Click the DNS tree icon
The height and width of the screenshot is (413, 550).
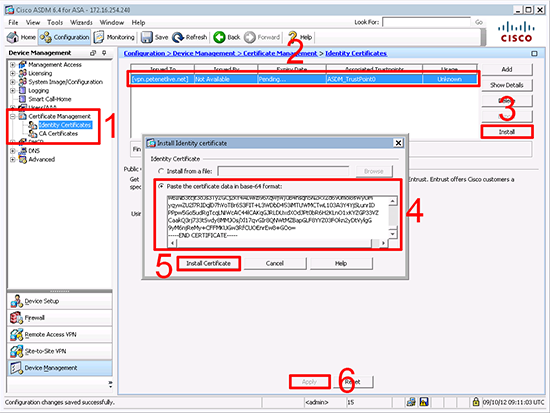click(x=22, y=151)
